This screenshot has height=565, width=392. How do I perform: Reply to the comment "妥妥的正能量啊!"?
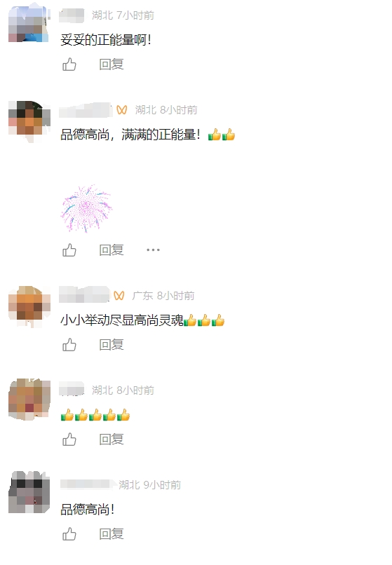(x=111, y=64)
